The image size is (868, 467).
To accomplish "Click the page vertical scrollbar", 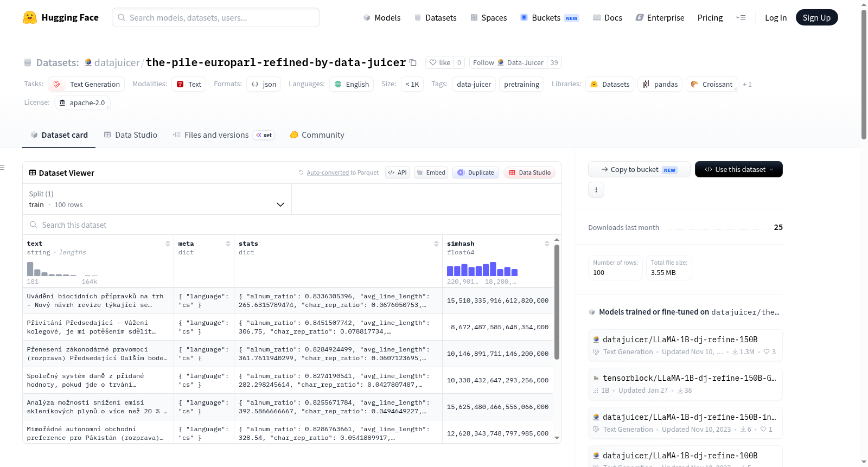I will [864, 73].
